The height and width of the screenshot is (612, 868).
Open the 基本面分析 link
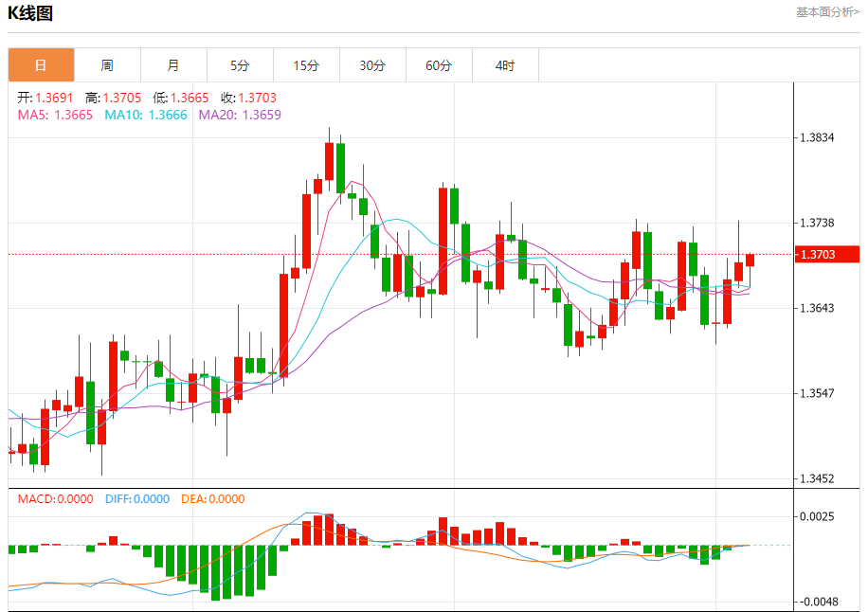click(827, 12)
